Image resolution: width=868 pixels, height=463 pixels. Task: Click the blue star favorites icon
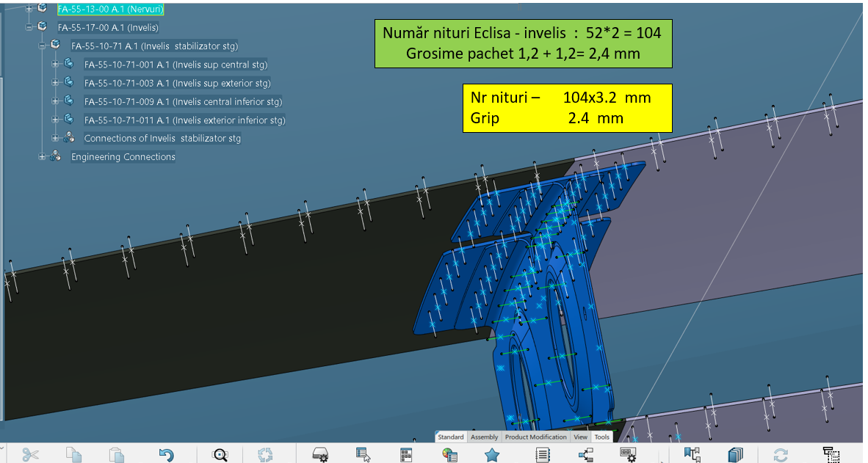click(x=492, y=455)
